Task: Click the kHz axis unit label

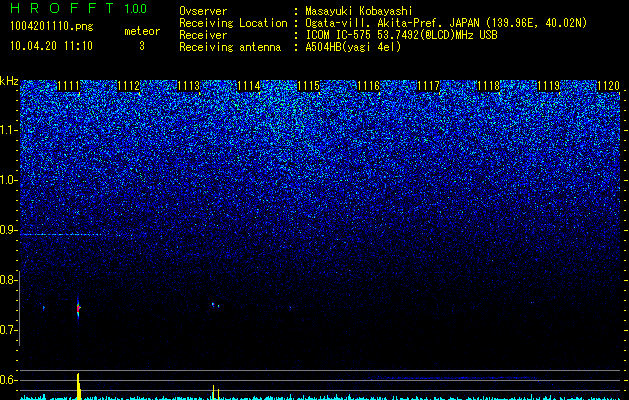Action: click(9, 81)
